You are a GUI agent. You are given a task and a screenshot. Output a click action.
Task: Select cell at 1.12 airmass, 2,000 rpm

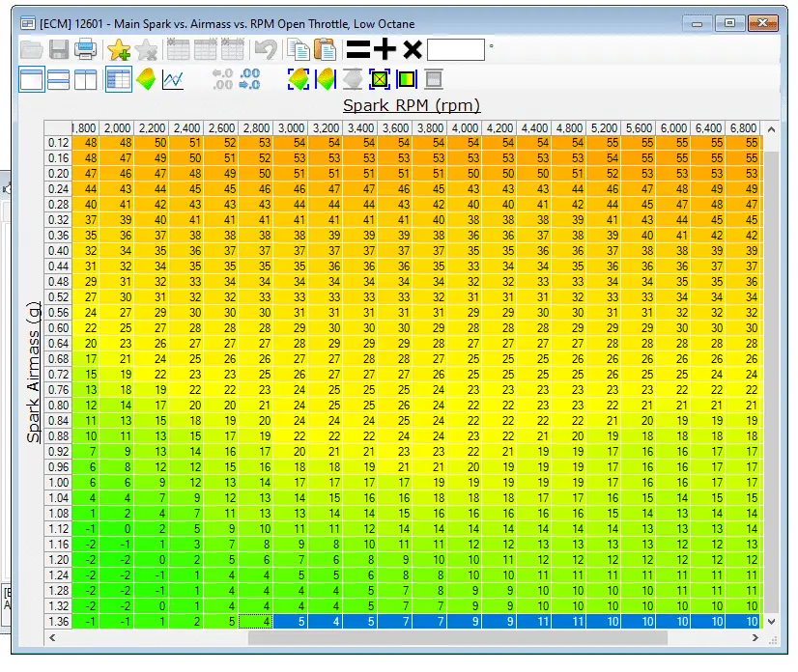pos(117,528)
